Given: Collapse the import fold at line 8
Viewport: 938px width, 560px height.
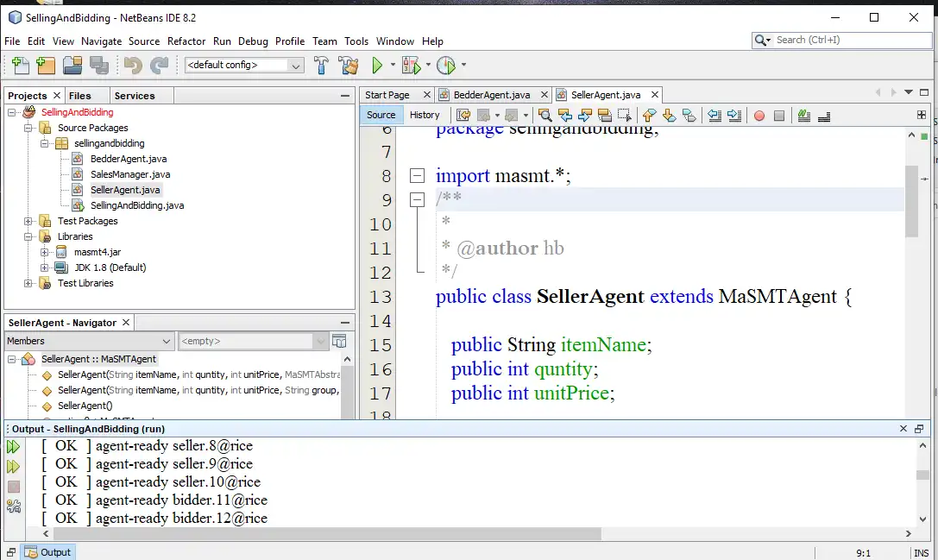Looking at the screenshot, I should point(417,175).
